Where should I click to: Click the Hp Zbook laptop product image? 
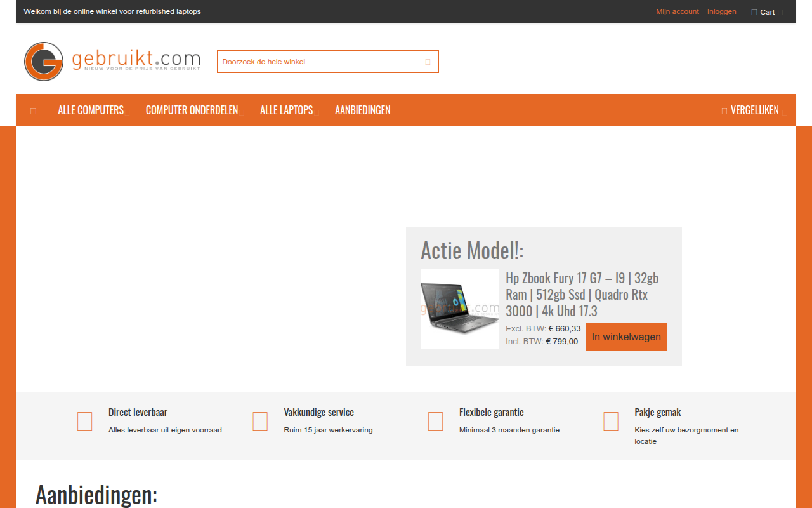point(460,309)
